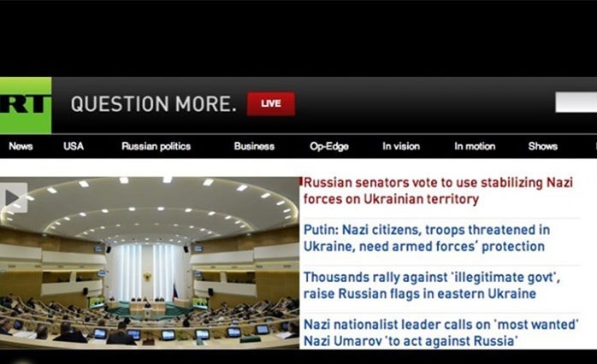Open the News section
The image size is (597, 364).
pos(21,146)
